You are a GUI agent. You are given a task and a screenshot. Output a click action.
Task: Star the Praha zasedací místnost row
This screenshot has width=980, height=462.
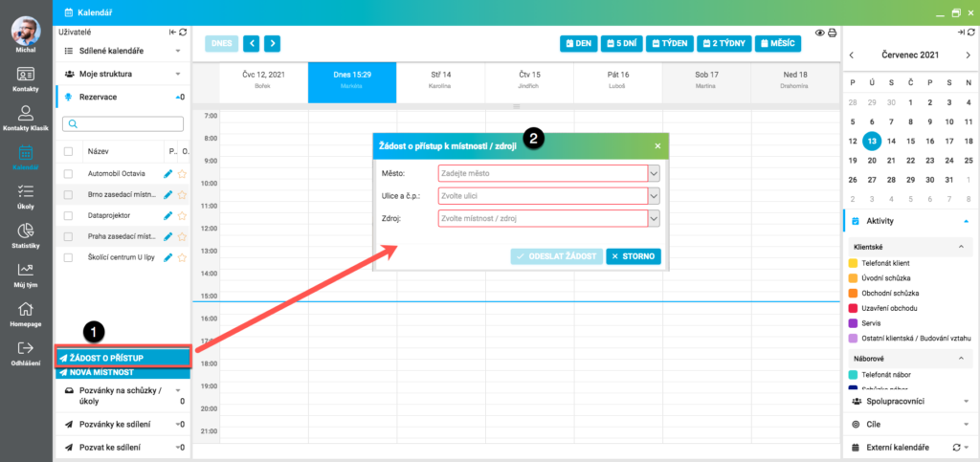click(182, 236)
